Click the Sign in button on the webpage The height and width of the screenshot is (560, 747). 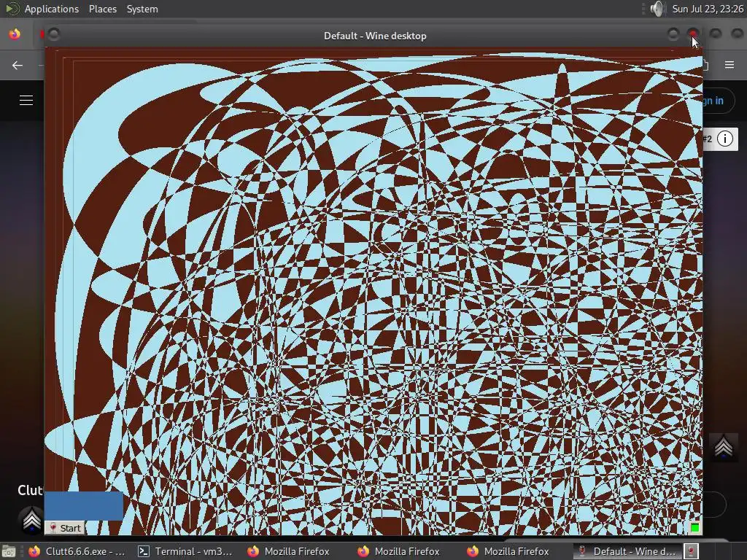click(717, 101)
